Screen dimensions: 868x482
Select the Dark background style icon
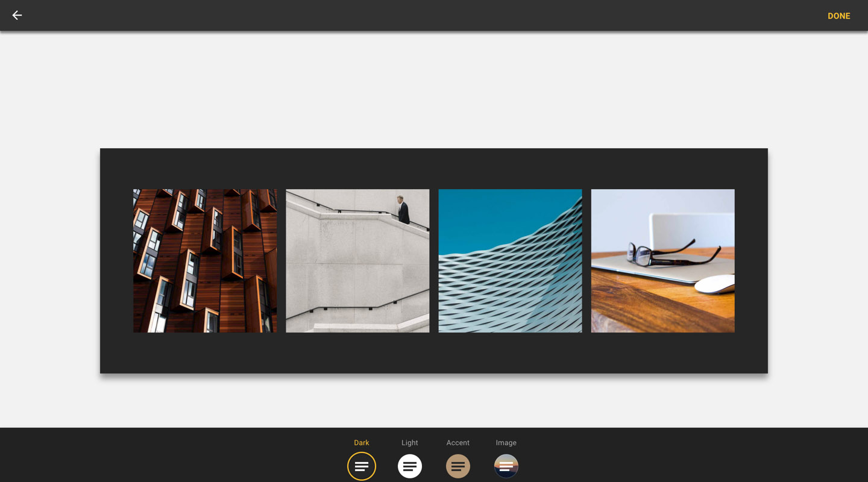tap(362, 466)
